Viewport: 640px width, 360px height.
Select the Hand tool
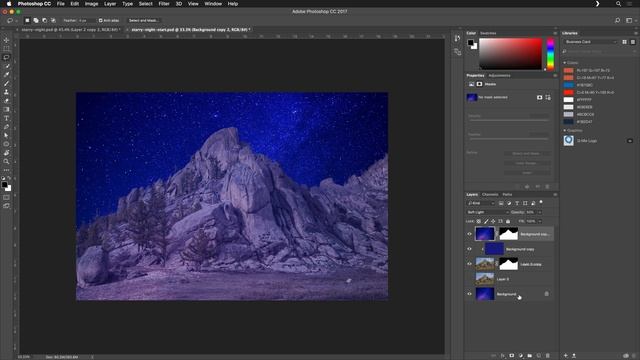tap(6, 153)
